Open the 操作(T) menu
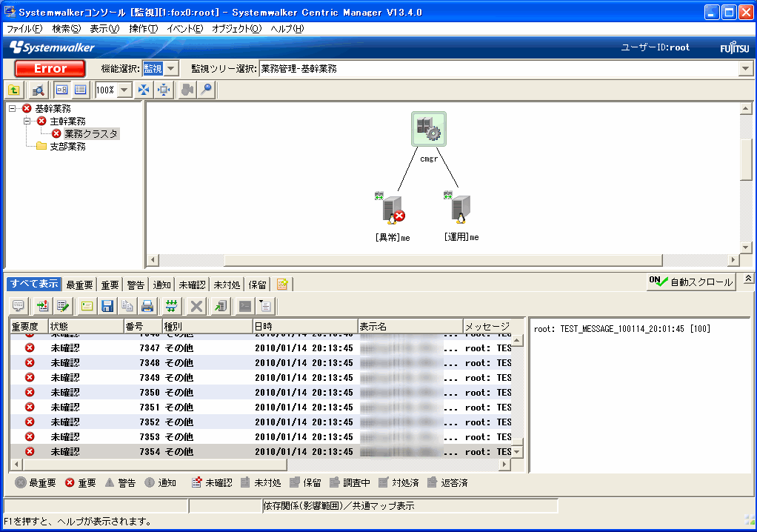This screenshot has width=757, height=532. tap(144, 29)
